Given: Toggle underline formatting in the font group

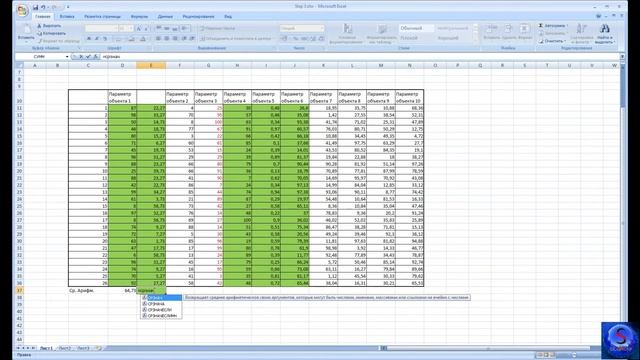Looking at the screenshot, I should [x=105, y=39].
